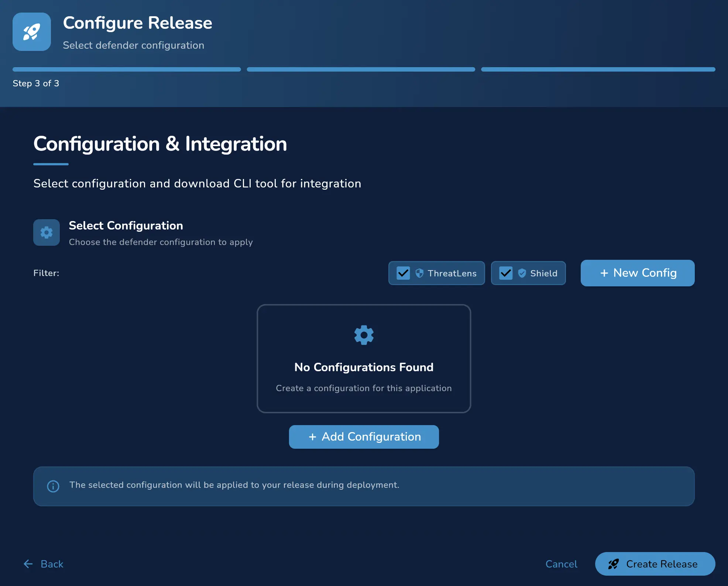Click the first step progress bar segment

tap(127, 69)
